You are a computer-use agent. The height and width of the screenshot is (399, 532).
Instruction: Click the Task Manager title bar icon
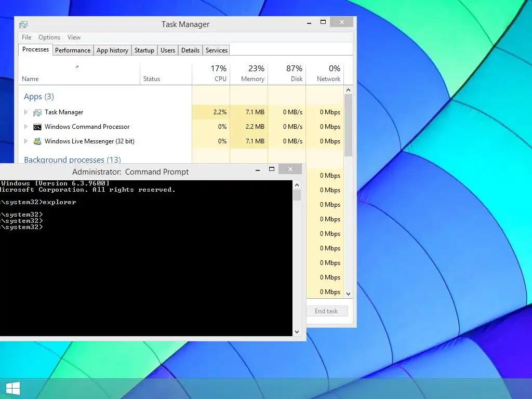tap(23, 24)
